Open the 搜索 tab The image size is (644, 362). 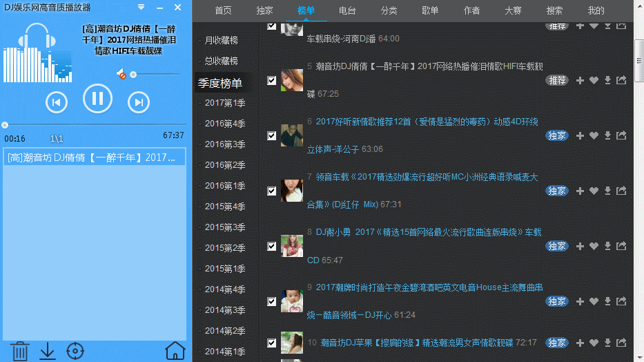pyautogui.click(x=554, y=10)
